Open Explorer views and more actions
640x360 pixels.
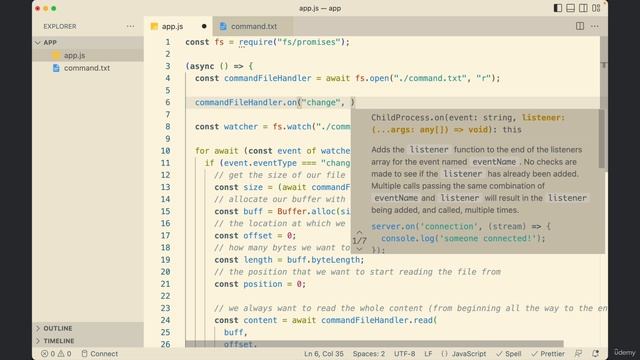point(130,26)
